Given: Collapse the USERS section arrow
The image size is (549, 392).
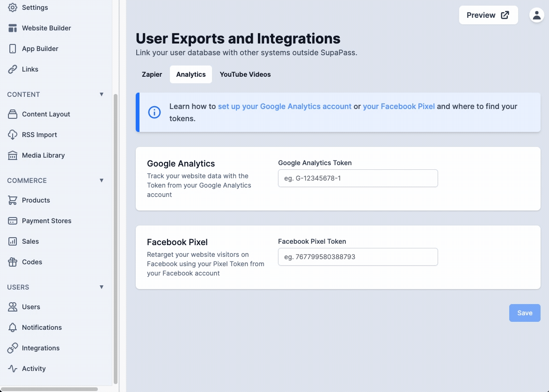Looking at the screenshot, I should pos(102,287).
